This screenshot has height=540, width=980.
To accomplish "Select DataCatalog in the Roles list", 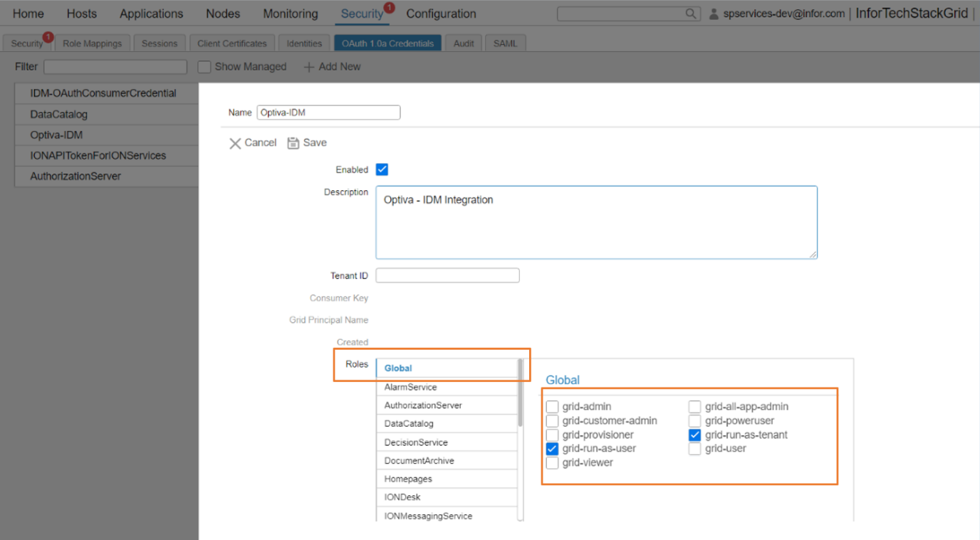I will pos(411,423).
